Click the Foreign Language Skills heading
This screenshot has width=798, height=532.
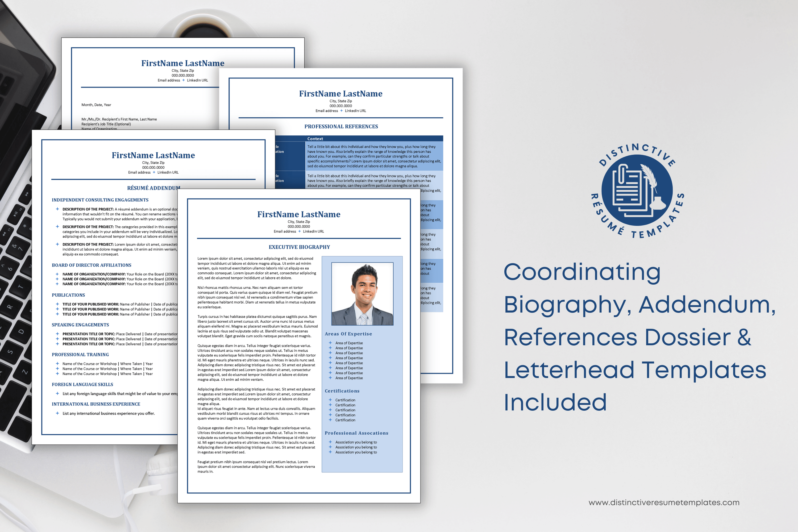coord(82,384)
